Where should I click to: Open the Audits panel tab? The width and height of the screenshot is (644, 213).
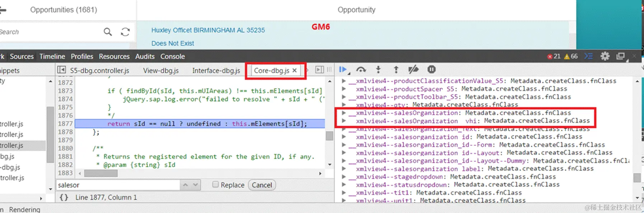coord(145,56)
